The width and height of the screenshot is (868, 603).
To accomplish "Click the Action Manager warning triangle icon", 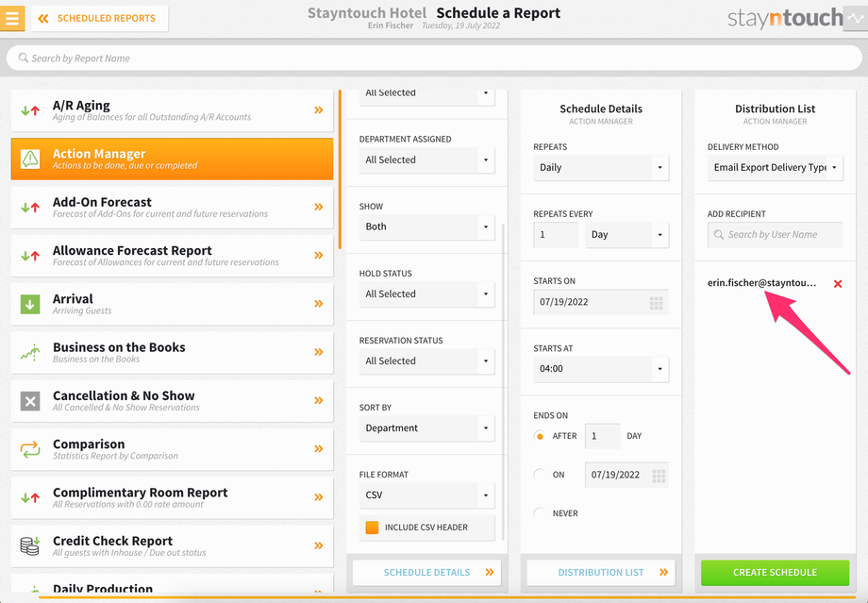I will click(30, 159).
